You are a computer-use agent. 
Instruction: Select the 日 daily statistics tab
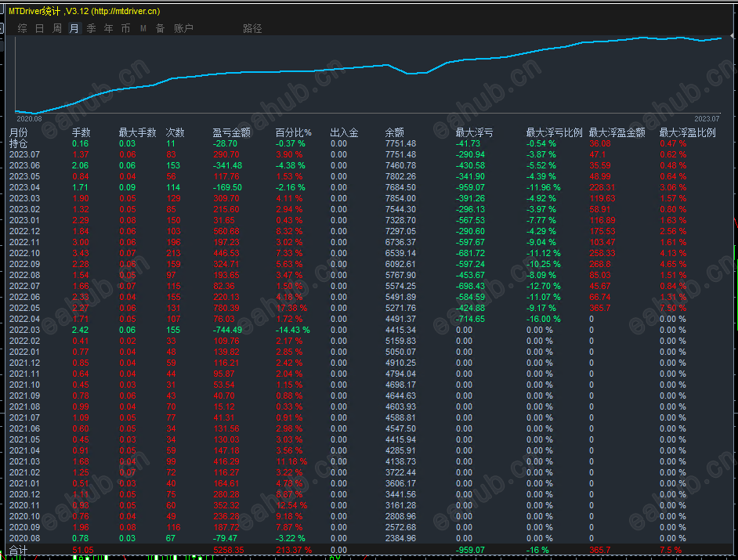point(39,28)
